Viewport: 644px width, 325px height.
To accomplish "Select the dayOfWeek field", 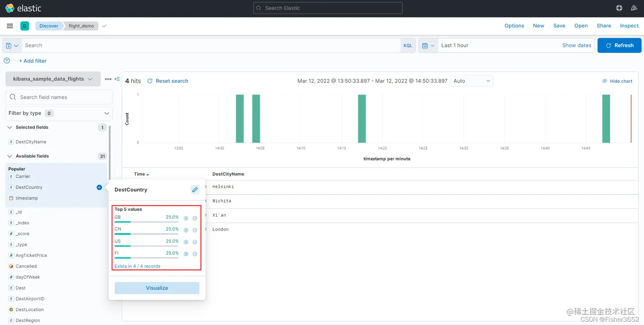I will (28, 277).
